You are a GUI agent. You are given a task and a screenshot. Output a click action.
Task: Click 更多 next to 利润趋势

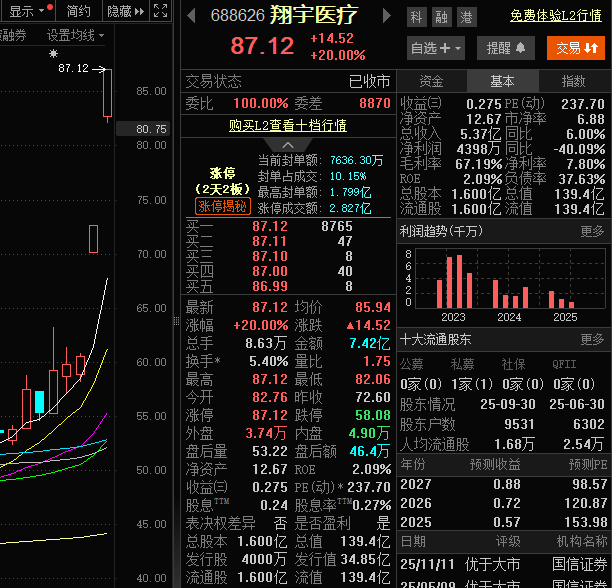coord(593,231)
